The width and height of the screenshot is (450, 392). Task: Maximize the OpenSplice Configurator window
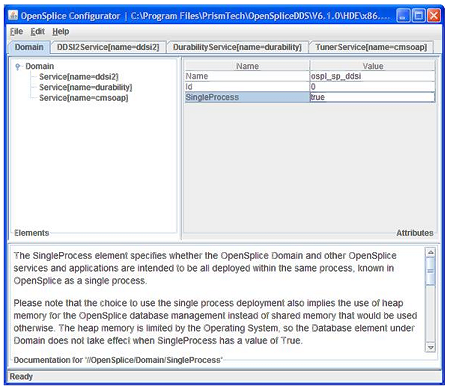click(419, 15)
